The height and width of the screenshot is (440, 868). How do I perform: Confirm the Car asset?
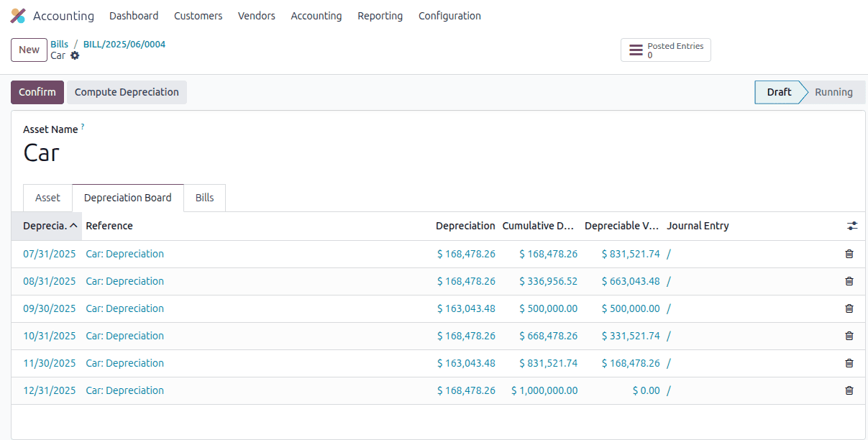(x=37, y=92)
